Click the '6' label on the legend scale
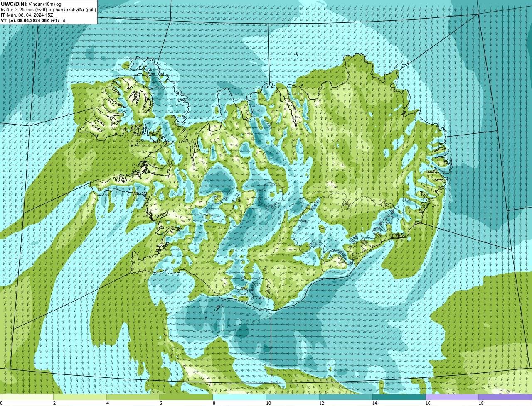This screenshot has height=406, width=532. [x=161, y=403]
